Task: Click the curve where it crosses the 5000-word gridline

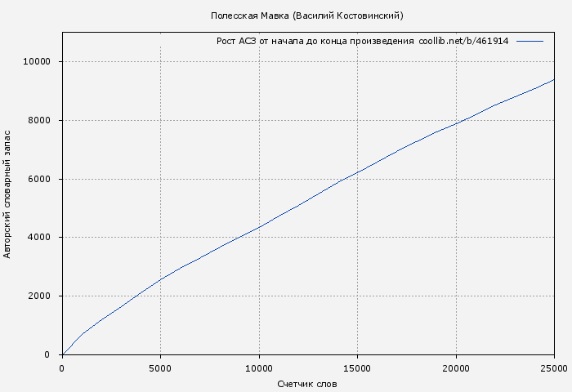Action: point(160,279)
